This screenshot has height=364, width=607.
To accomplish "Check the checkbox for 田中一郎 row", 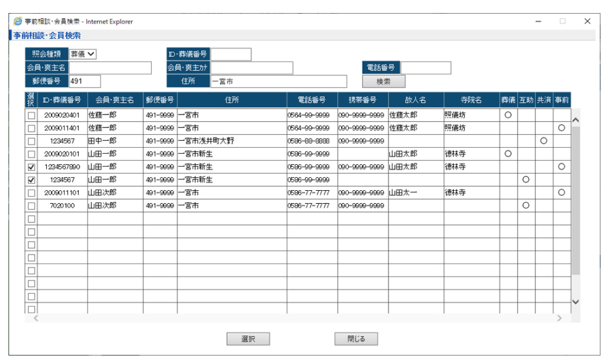I will click(31, 141).
